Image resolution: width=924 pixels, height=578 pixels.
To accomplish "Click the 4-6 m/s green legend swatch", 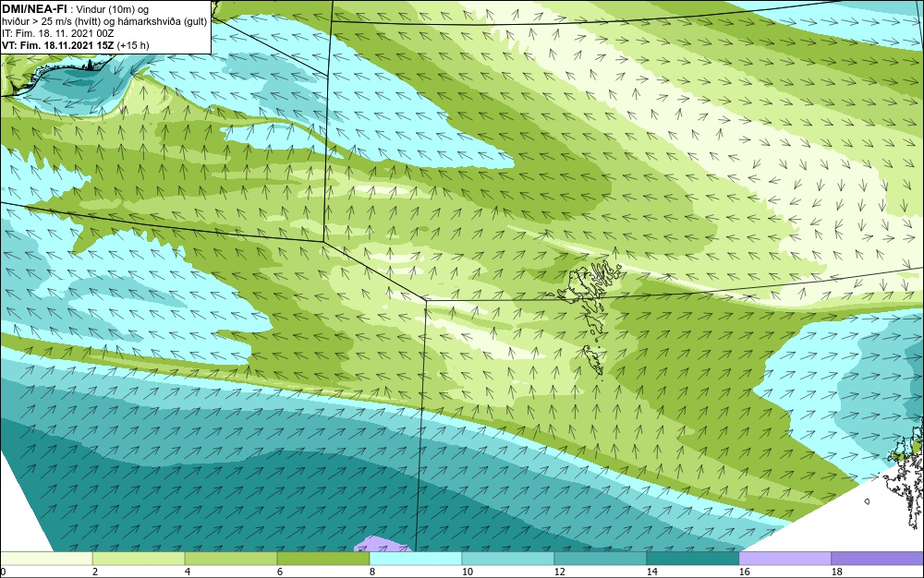I will point(231,558).
